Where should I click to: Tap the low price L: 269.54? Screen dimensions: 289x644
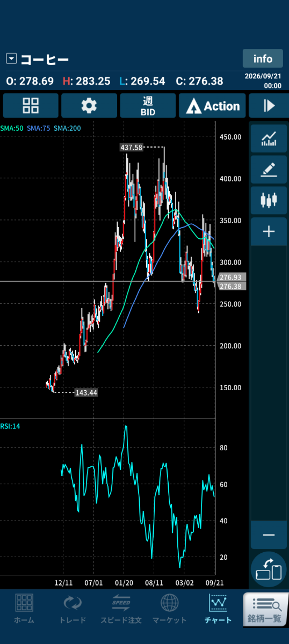click(x=142, y=82)
